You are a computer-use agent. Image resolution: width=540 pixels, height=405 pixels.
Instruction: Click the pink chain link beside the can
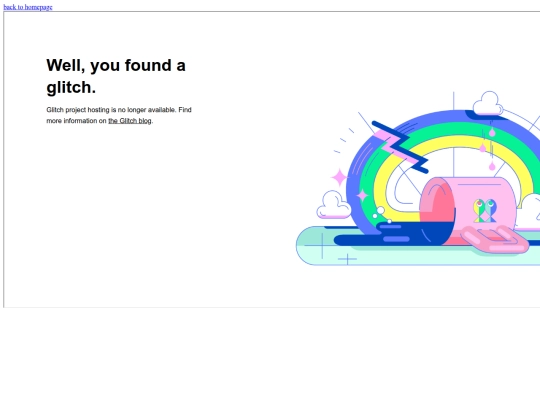click(x=495, y=239)
